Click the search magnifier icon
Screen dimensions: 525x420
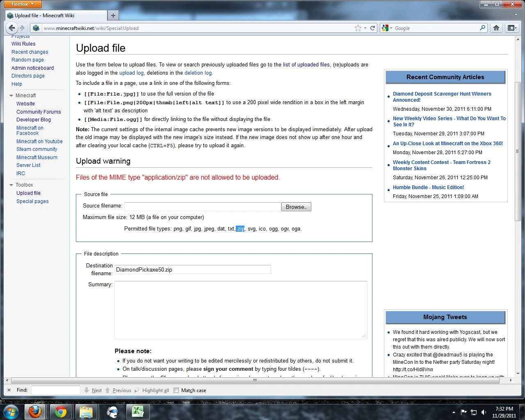click(x=483, y=28)
